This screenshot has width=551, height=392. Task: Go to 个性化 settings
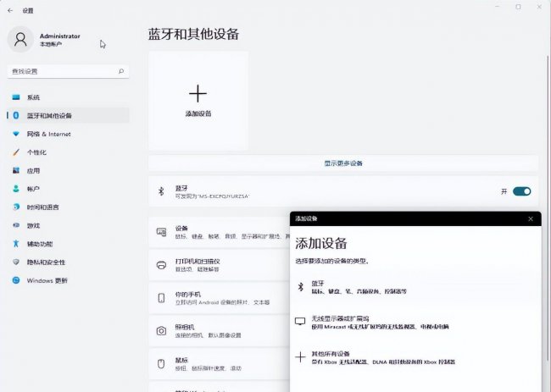[68, 152]
